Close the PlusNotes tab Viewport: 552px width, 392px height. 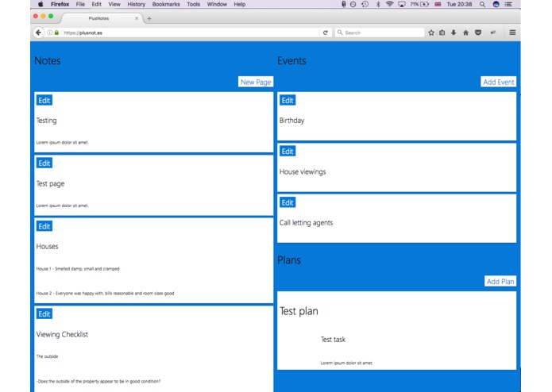pyautogui.click(x=137, y=18)
